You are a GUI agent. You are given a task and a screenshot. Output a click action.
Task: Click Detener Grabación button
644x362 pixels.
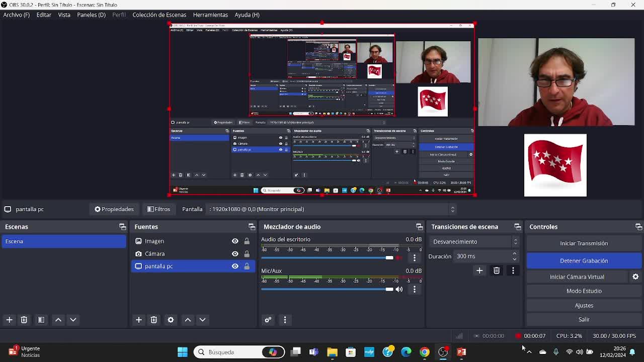584,260
